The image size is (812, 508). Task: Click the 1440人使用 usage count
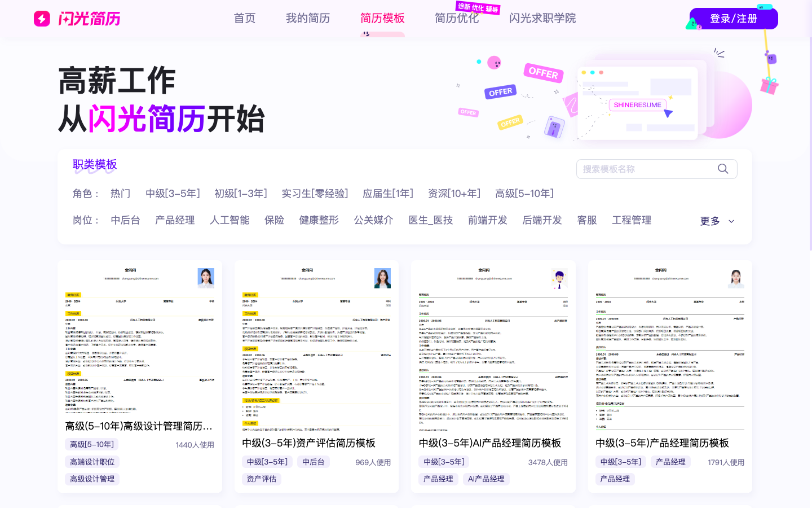(195, 445)
